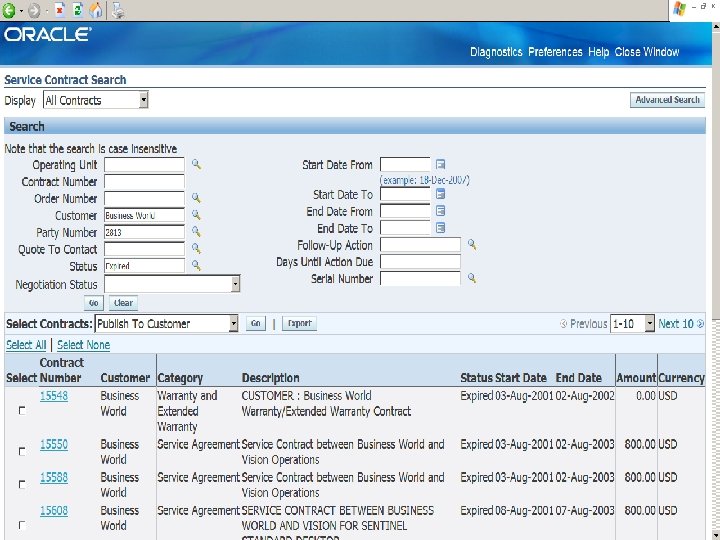Image resolution: width=720 pixels, height=540 pixels.
Task: Open contract number 15608 link
Action: point(54,511)
